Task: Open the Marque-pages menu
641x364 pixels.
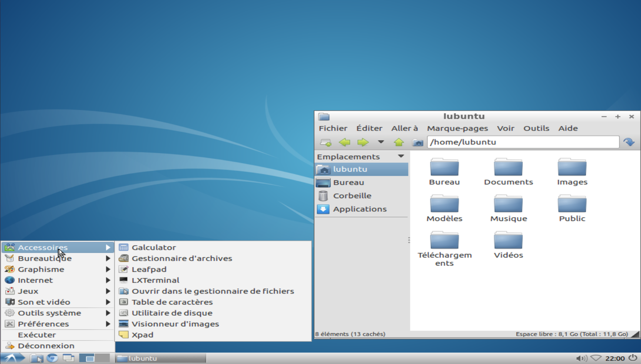Action: click(x=457, y=128)
